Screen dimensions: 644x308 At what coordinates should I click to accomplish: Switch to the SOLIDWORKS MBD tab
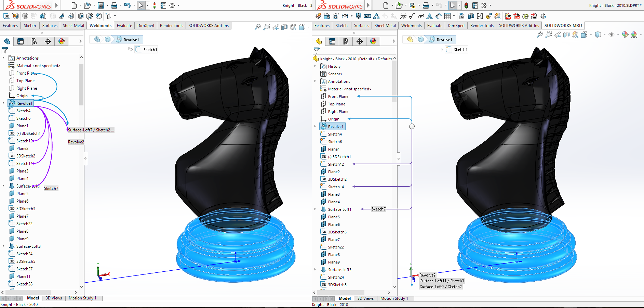point(563,26)
